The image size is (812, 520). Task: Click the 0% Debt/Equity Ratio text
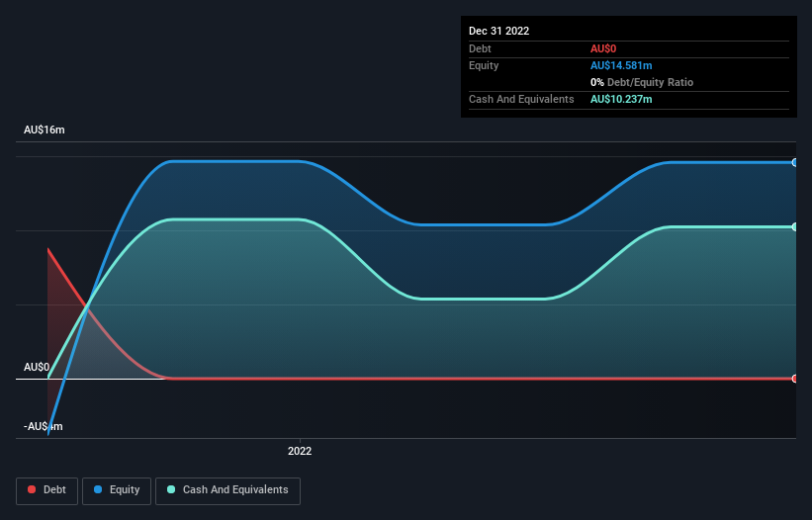(x=642, y=82)
